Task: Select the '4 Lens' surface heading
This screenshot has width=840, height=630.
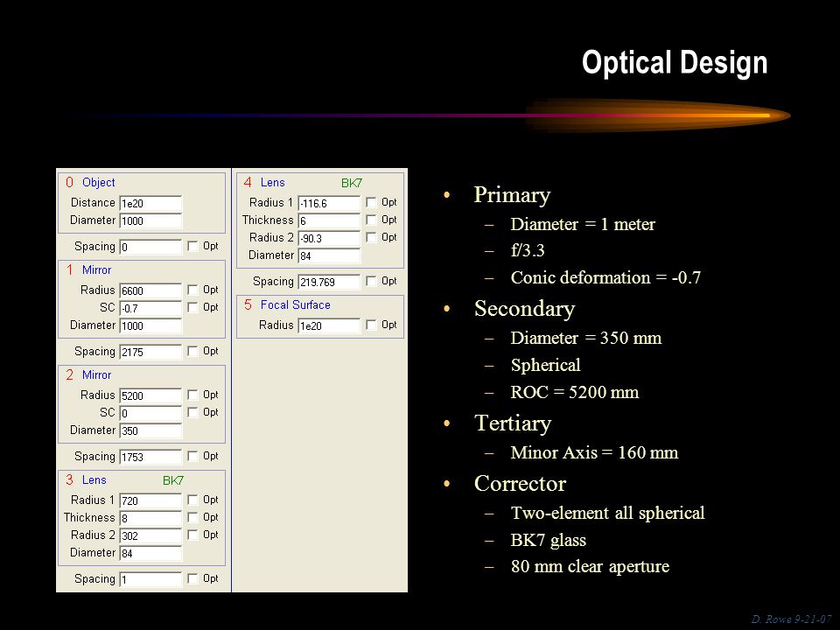Action: coord(264,183)
